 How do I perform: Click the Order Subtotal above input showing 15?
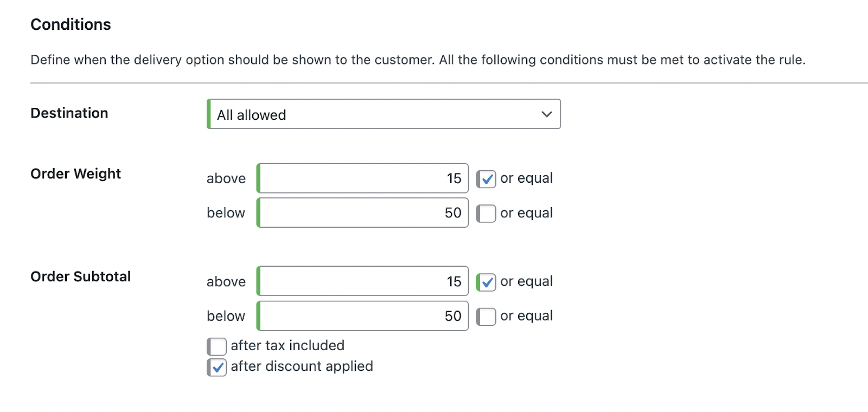point(362,281)
